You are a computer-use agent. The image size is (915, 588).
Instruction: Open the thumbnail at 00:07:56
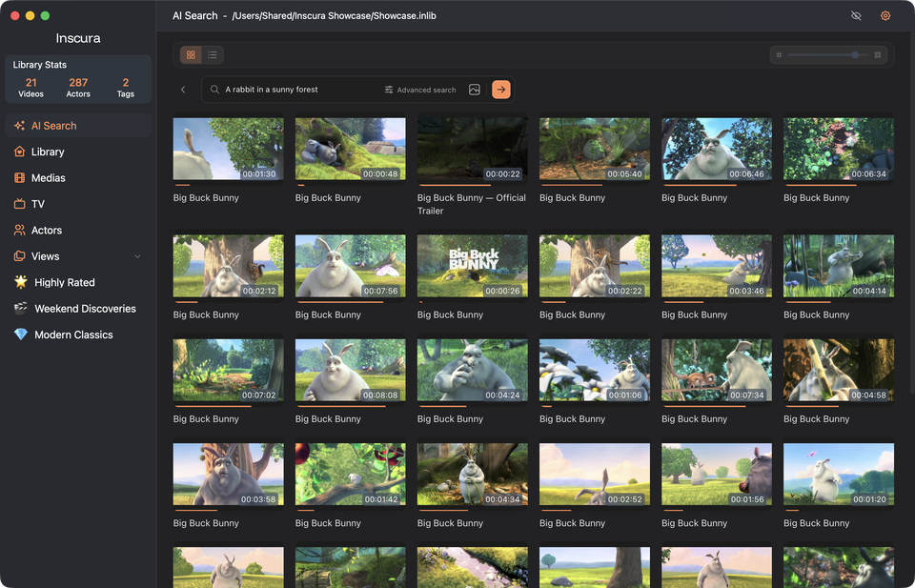(350, 266)
